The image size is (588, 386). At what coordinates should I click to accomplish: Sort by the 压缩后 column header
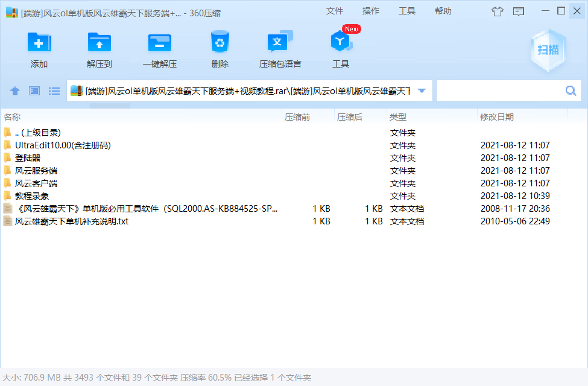click(x=361, y=117)
